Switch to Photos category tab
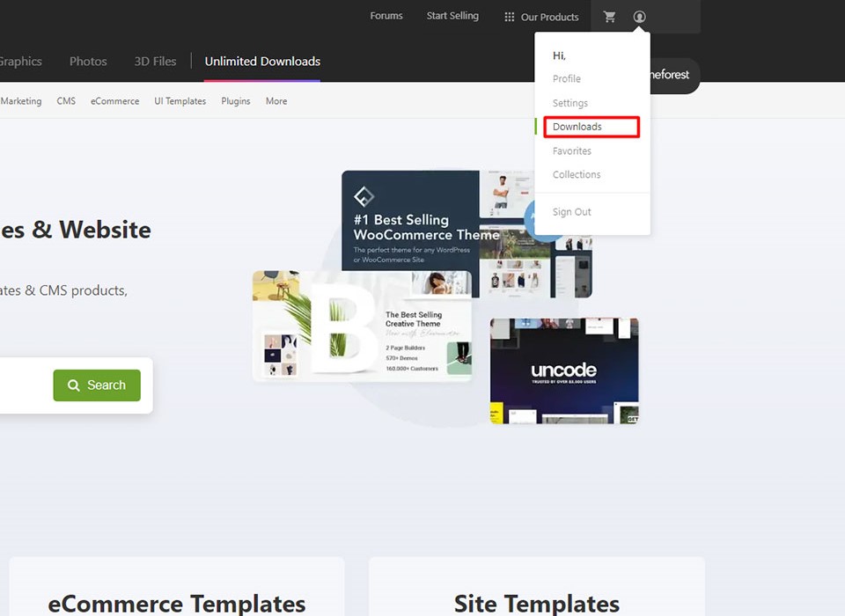This screenshot has width=845, height=616. tap(88, 62)
